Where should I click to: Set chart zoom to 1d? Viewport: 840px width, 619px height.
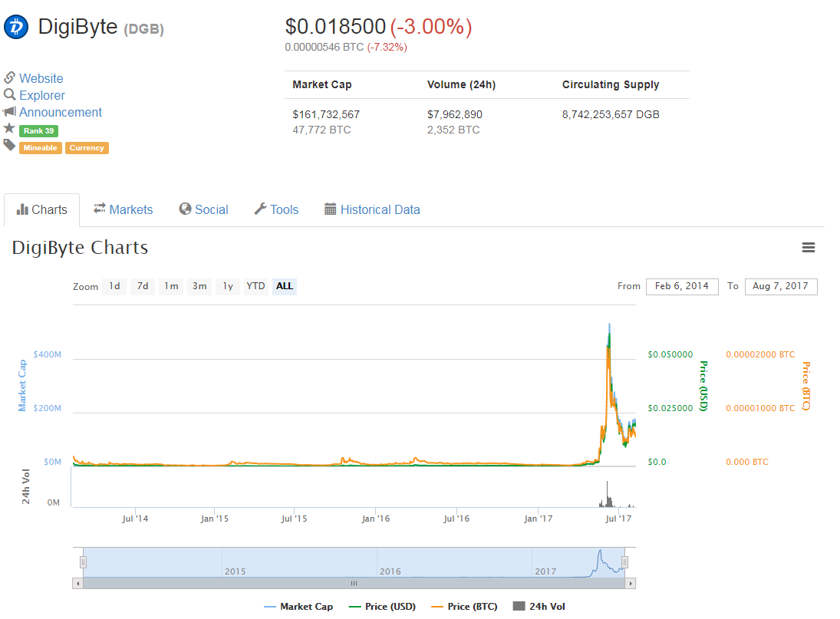click(114, 286)
